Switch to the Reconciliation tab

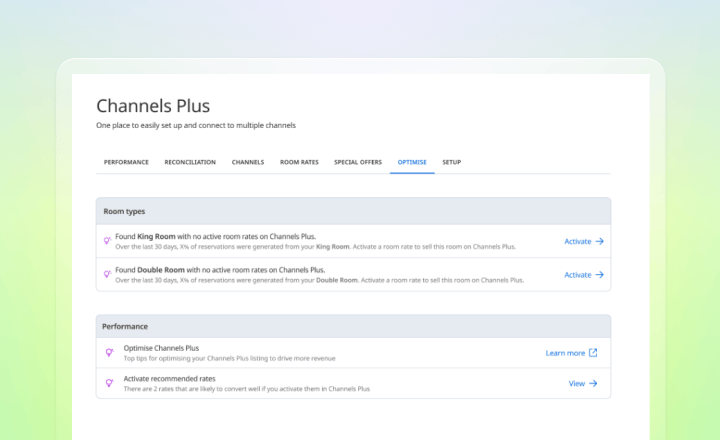point(190,162)
